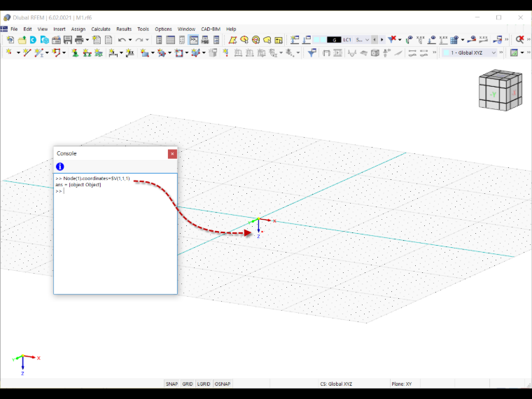Select the New Node star icon
The width and height of the screenshot is (532, 399).
(9, 52)
